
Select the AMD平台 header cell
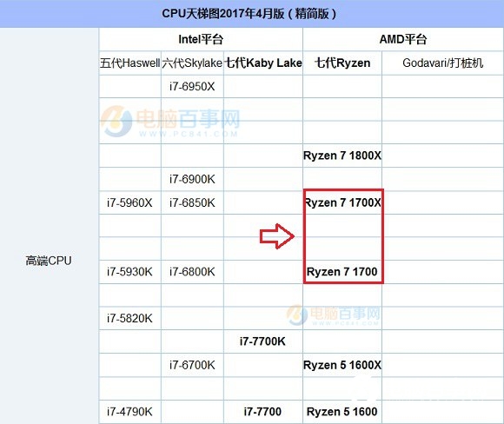[x=403, y=39]
